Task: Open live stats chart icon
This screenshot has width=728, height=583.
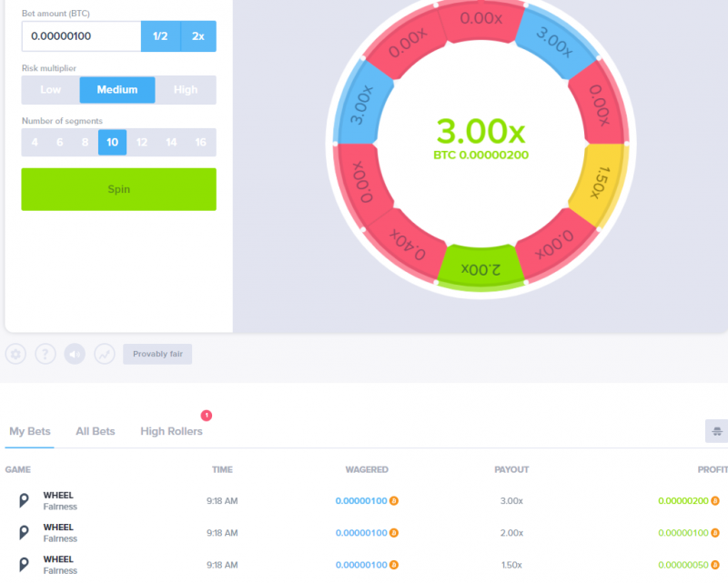Action: click(105, 354)
